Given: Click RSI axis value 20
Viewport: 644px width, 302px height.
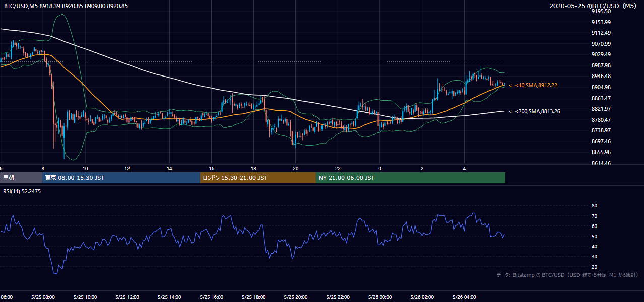Looking at the screenshot, I should pyautogui.click(x=594, y=267).
